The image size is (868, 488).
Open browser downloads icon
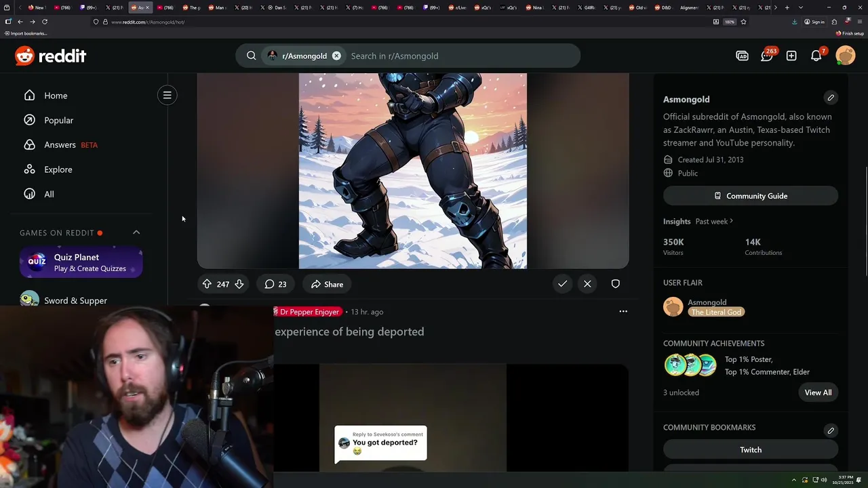click(795, 22)
